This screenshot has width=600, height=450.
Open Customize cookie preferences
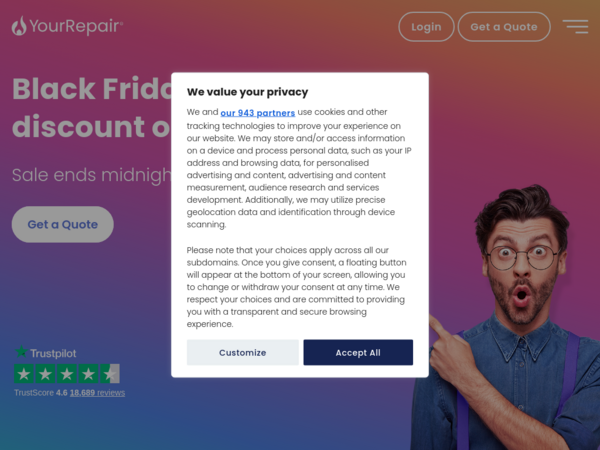pyautogui.click(x=243, y=352)
